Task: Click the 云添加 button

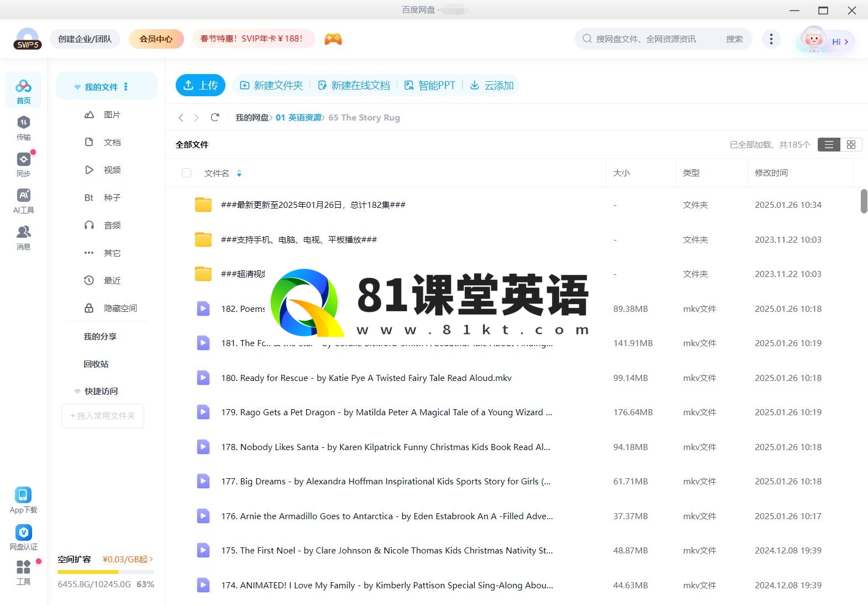Action: click(x=492, y=85)
